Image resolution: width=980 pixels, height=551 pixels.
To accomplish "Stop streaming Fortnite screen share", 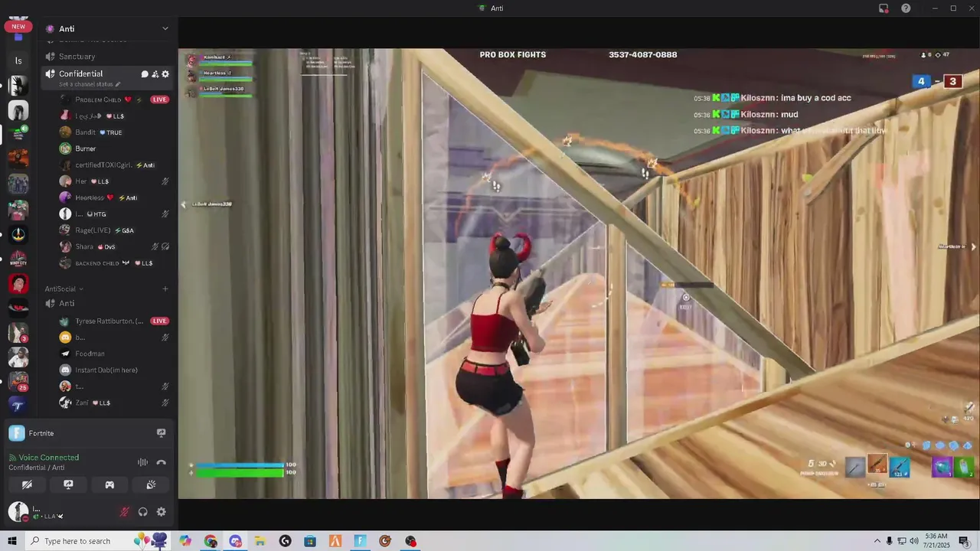I will click(x=161, y=433).
